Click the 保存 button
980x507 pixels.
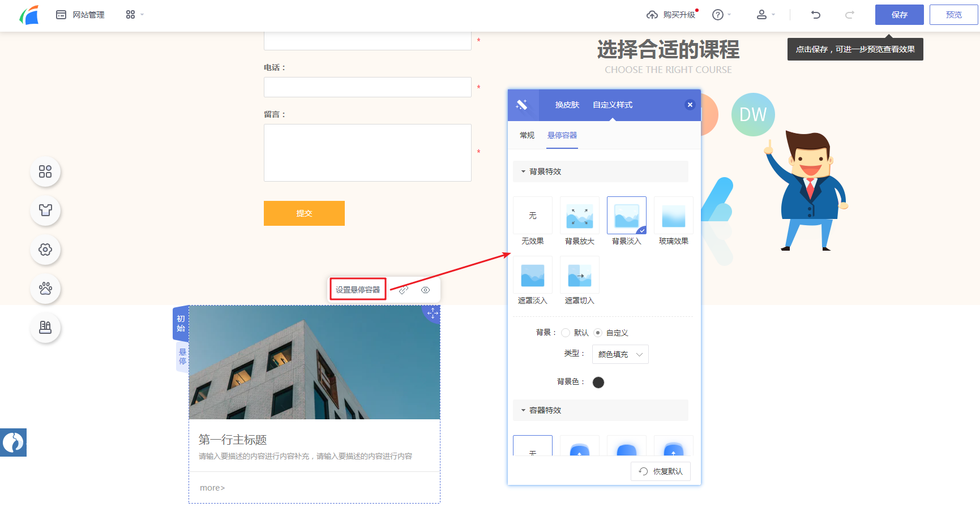click(899, 15)
